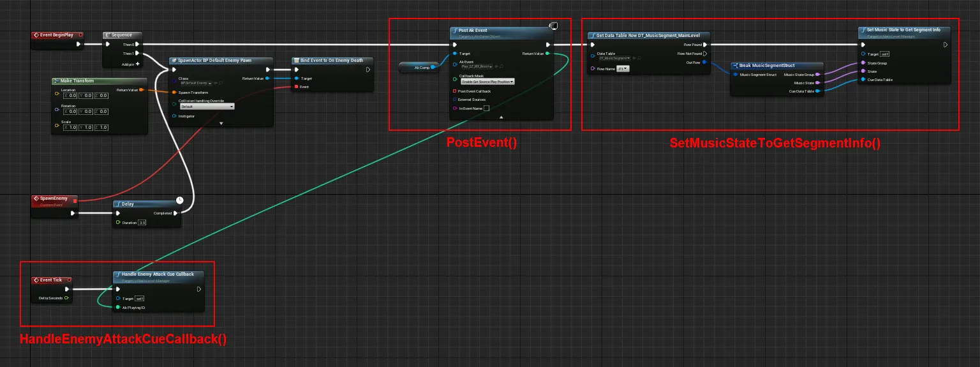
Task: Click the External Sources array pin
Action: click(x=454, y=100)
